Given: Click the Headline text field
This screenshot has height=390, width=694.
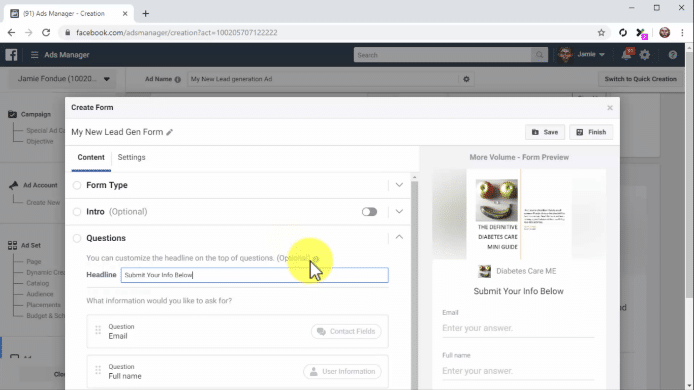Looking at the screenshot, I should click(x=254, y=275).
